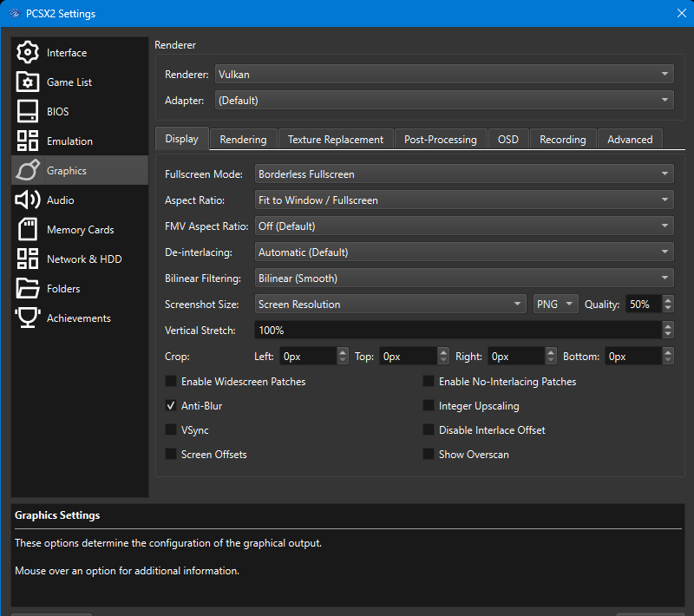
Task: Enable Widescreen Patches checkbox
Action: (170, 382)
